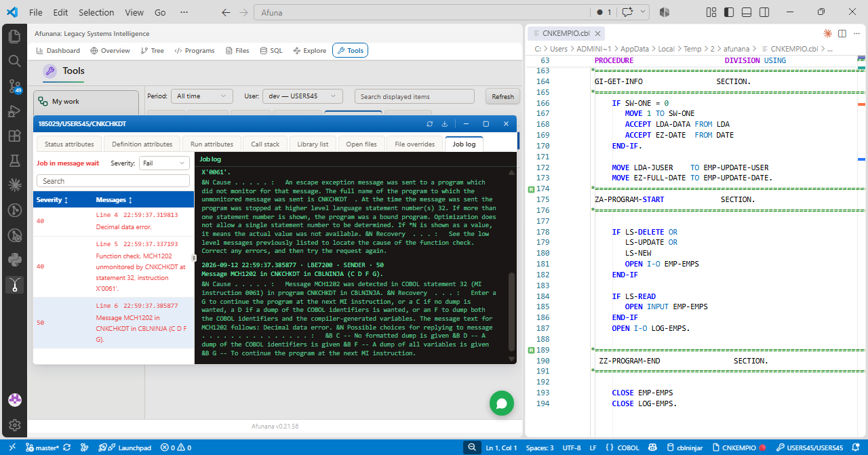The image size is (868, 455).
Task: Open the Severity 'Fail' dropdown
Action: coord(163,163)
